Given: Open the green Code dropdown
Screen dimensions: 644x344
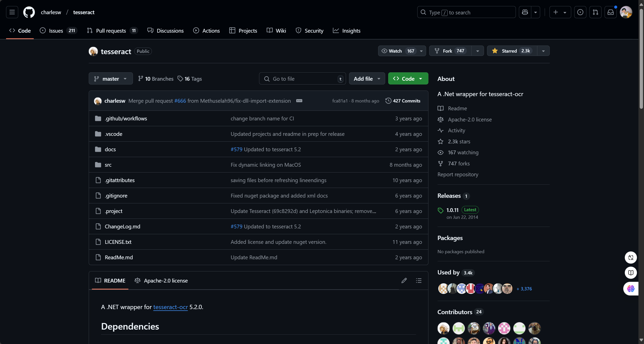Looking at the screenshot, I should pyautogui.click(x=408, y=79).
